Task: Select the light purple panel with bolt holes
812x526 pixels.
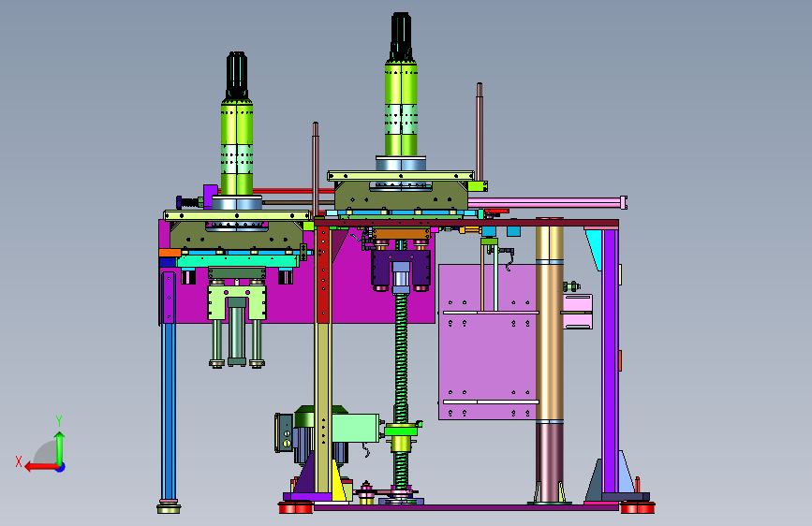Action: click(x=487, y=342)
